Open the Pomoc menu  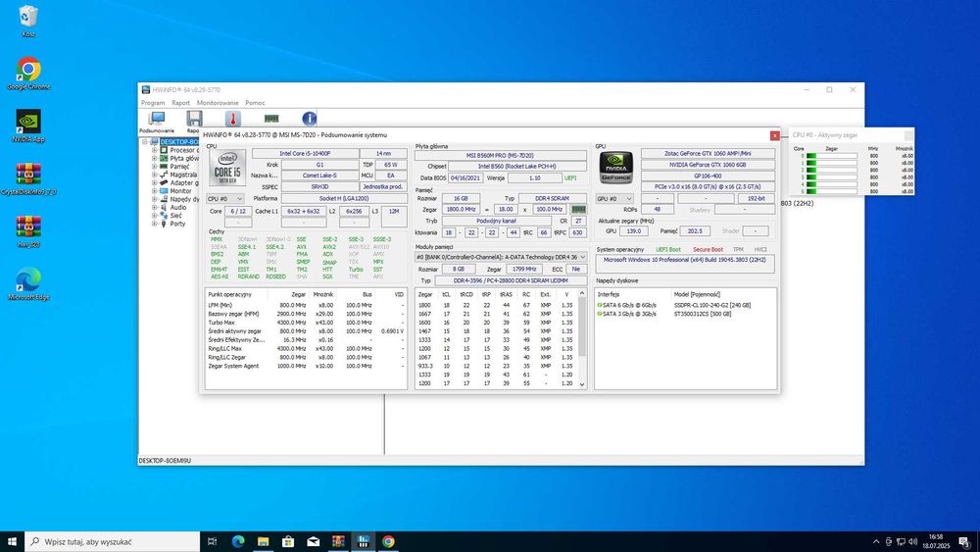click(x=255, y=103)
